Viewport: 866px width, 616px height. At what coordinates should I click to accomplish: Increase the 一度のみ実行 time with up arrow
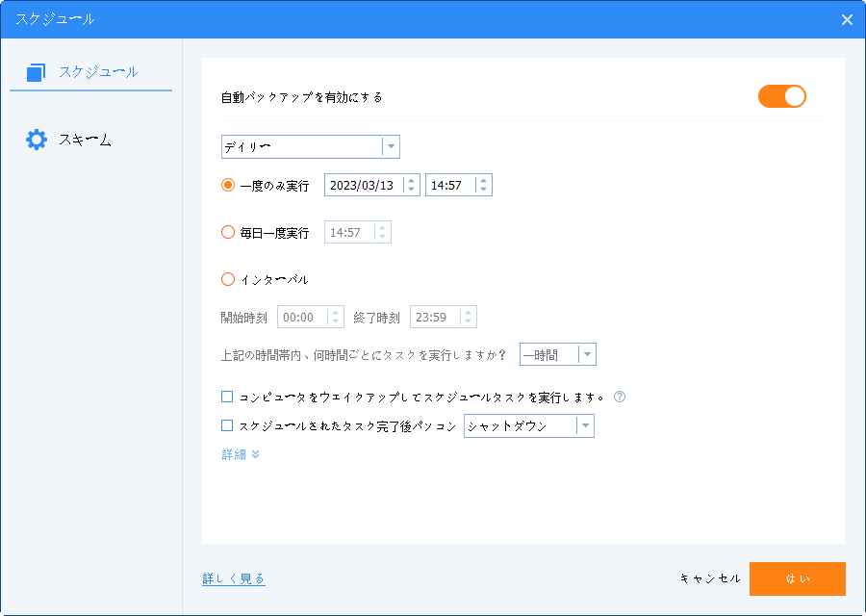coord(483,180)
